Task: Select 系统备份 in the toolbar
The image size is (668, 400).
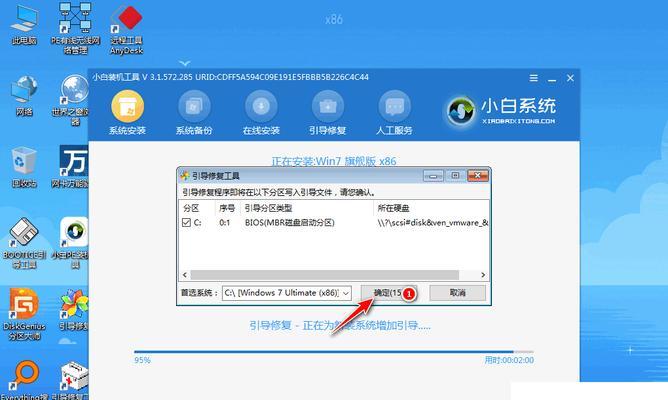Action: pos(194,113)
